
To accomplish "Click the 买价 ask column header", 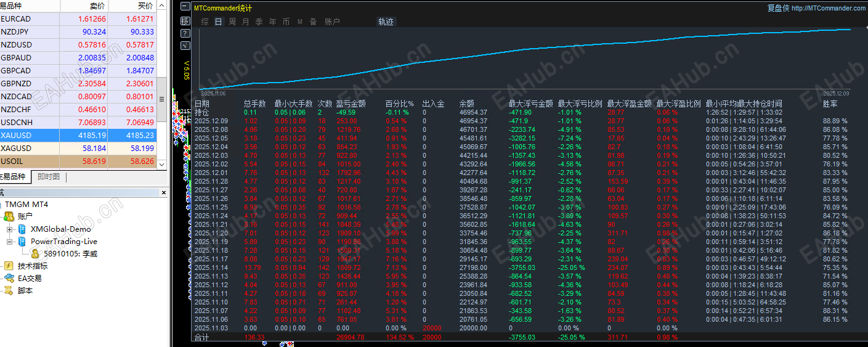I will tap(132, 6).
